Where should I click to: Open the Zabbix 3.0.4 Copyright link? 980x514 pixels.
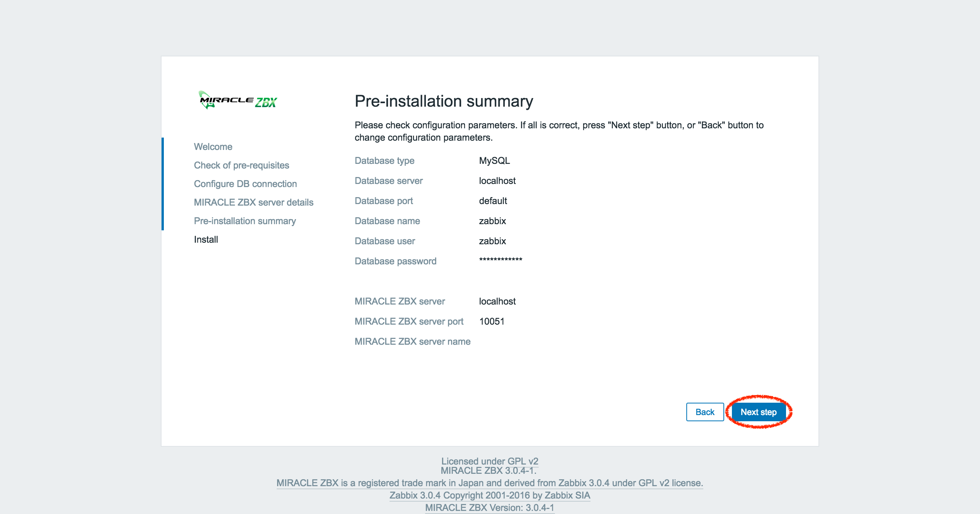coord(490,495)
